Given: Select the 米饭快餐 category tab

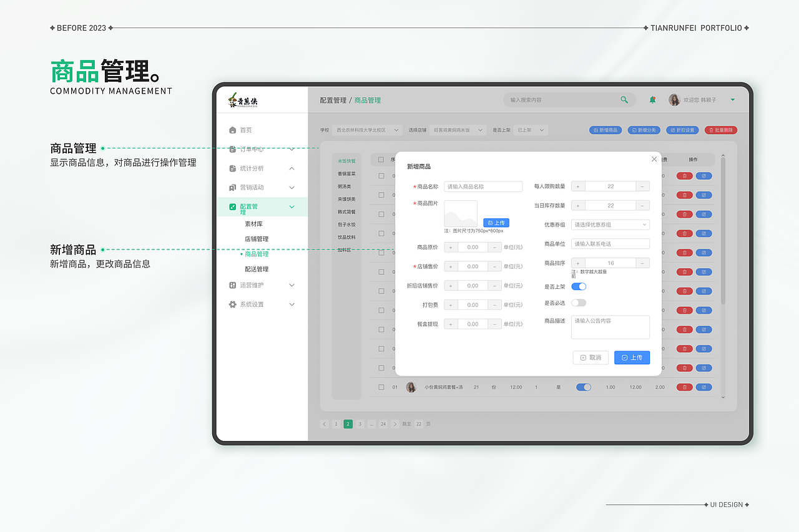Looking at the screenshot, I should tap(346, 161).
